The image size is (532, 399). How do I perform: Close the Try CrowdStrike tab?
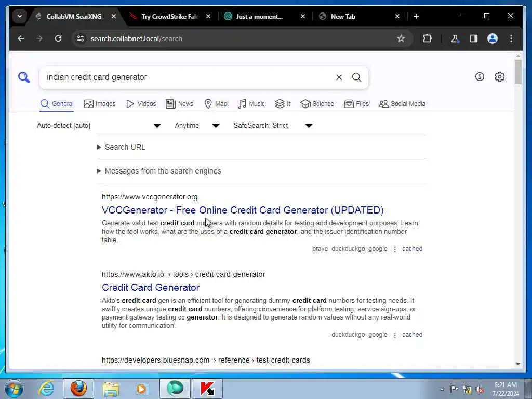[208, 16]
